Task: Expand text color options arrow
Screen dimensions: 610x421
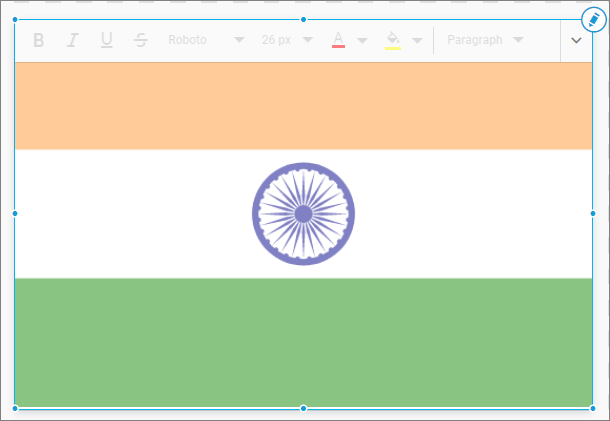Action: 362,41
